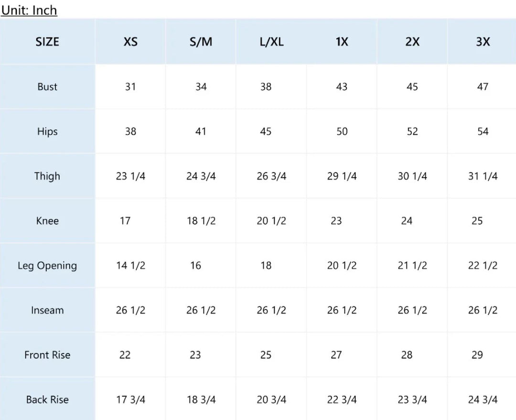Click the 2X column header
The width and height of the screenshot is (516, 420).
tap(412, 42)
